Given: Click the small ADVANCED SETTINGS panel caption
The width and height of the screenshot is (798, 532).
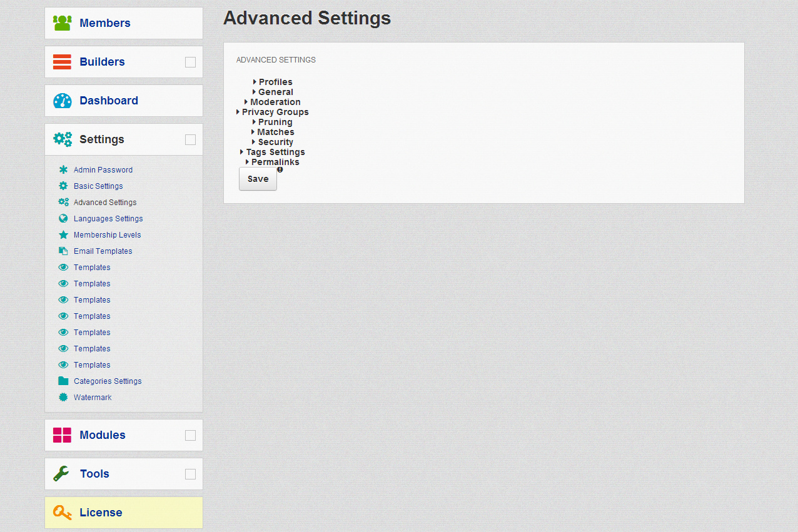Looking at the screenshot, I should pos(276,60).
